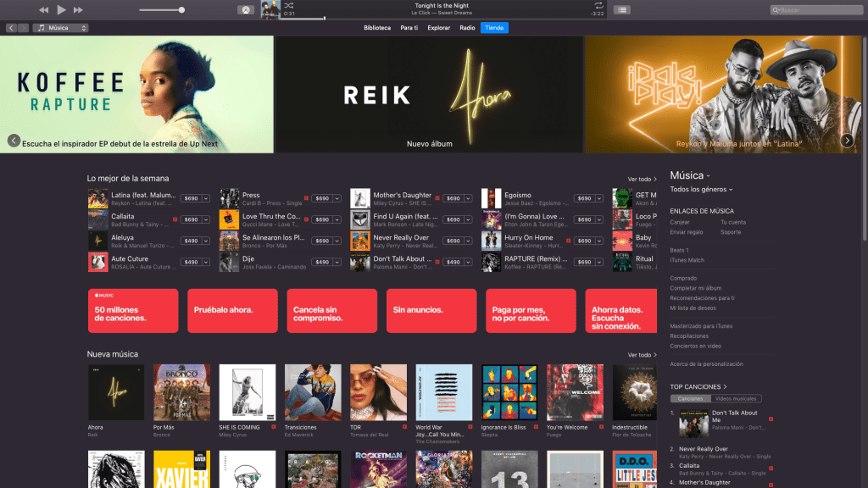Open the AirPlay output icon

click(x=246, y=10)
